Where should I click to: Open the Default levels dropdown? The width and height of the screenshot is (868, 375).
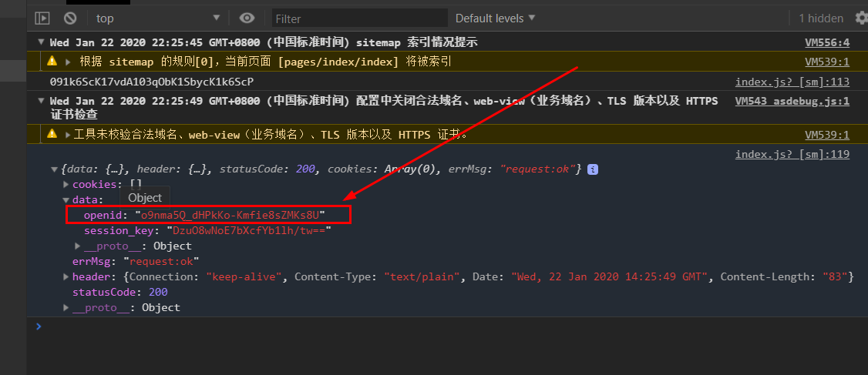coord(496,18)
